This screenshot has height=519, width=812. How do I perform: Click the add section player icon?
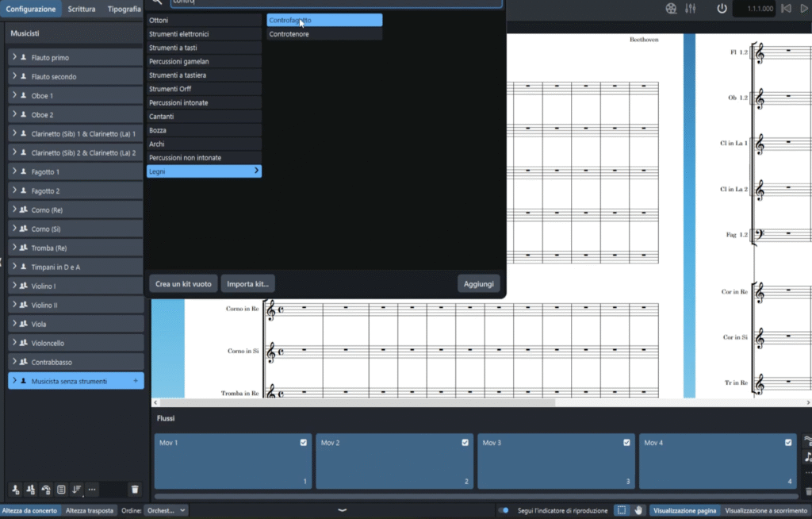coord(31,490)
